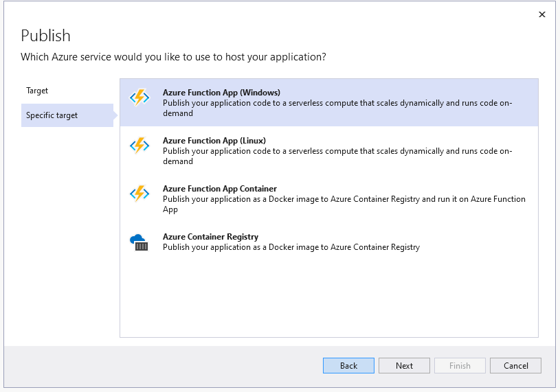The width and height of the screenshot is (560, 392).
Task: Click the Finish button
Action: 460,366
